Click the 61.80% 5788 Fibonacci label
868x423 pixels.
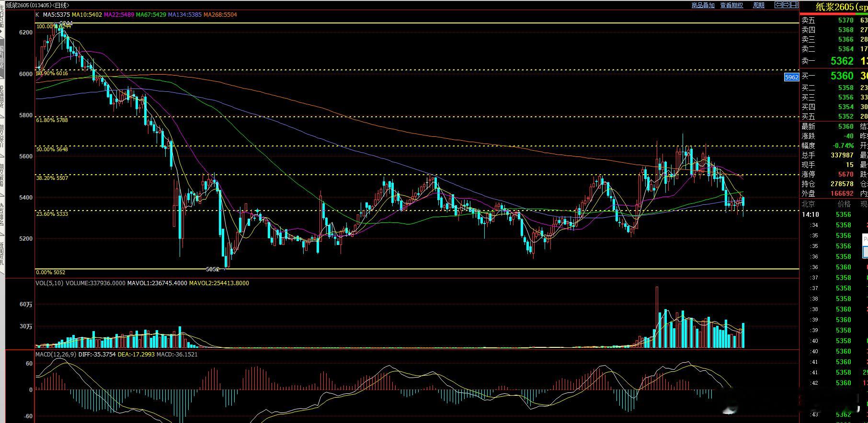click(52, 120)
